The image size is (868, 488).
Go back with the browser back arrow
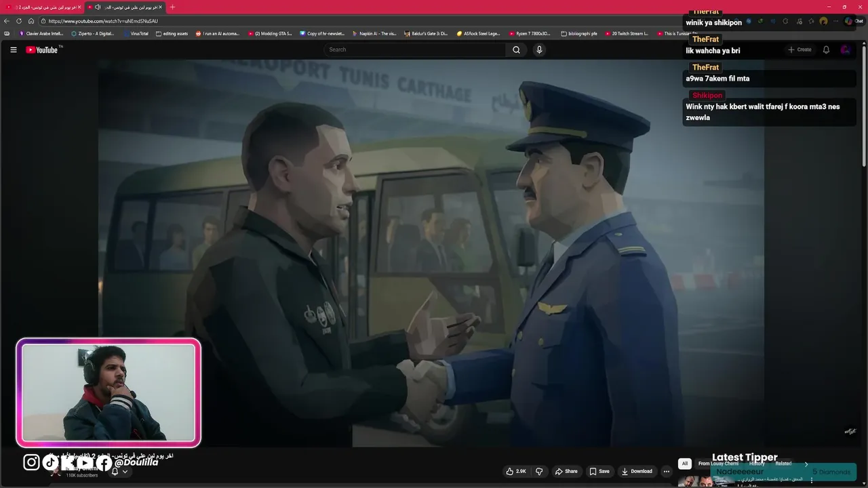pos(7,21)
